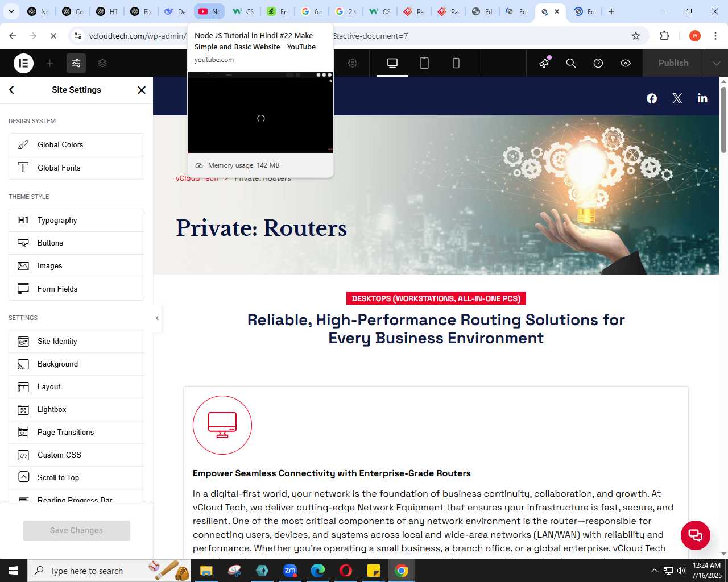Open LinkedIn link in page header
The width and height of the screenshot is (728, 582).
pos(702,98)
